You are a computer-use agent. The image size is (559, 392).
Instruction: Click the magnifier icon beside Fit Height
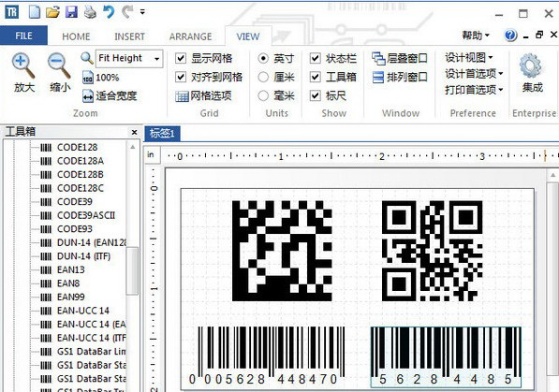(x=87, y=58)
